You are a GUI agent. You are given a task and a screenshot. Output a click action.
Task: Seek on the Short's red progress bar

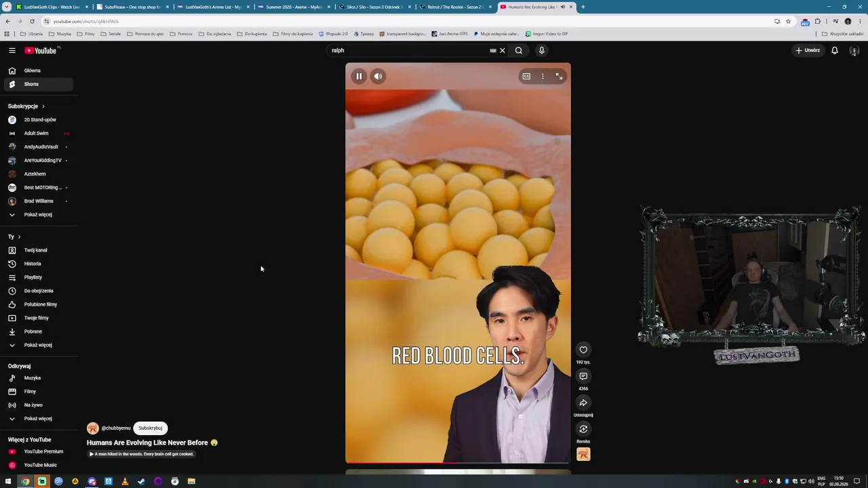(458, 464)
